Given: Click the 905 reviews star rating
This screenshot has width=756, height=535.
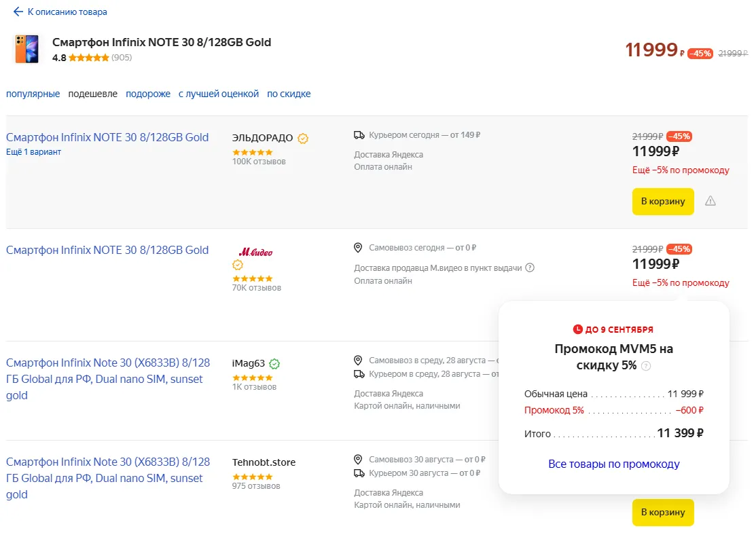Looking at the screenshot, I should (x=88, y=58).
